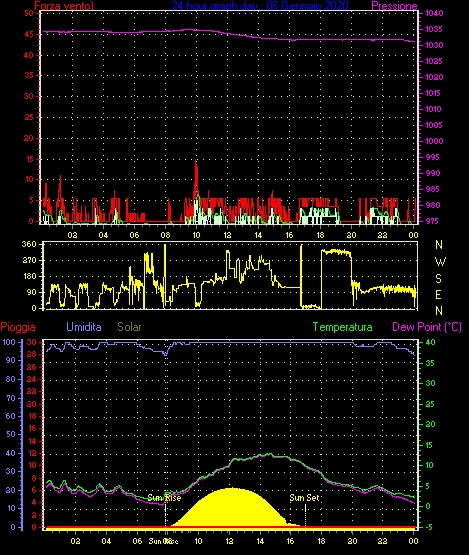Image resolution: width=469 pixels, height=555 pixels.
Task: Click the 995 pressure axis value
Action: click(433, 157)
